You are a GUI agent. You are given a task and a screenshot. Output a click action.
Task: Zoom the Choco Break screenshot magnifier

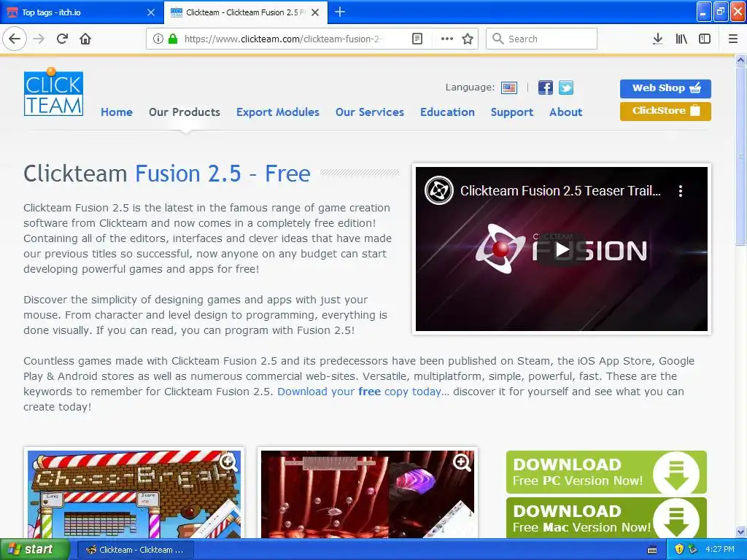[x=228, y=462]
